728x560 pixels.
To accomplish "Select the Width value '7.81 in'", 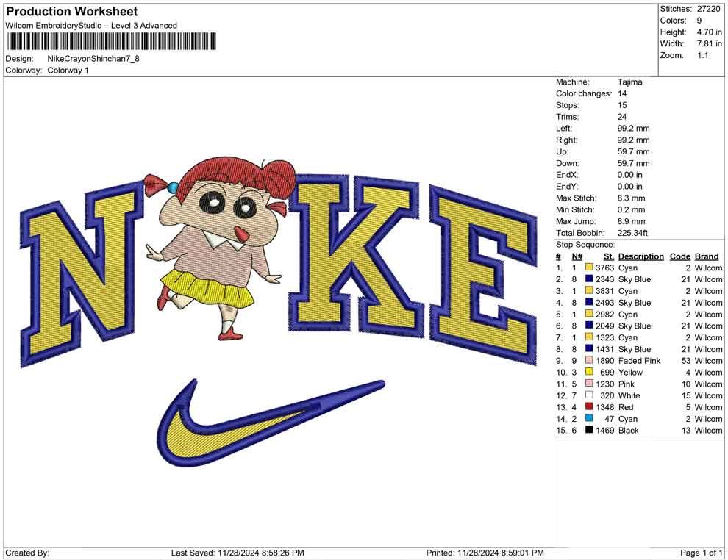I will tap(710, 43).
